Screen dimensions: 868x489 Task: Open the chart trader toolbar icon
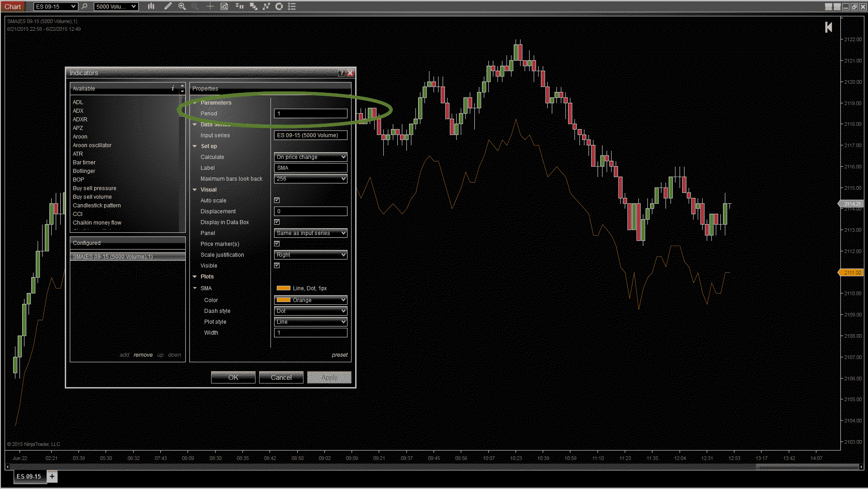[x=240, y=6]
